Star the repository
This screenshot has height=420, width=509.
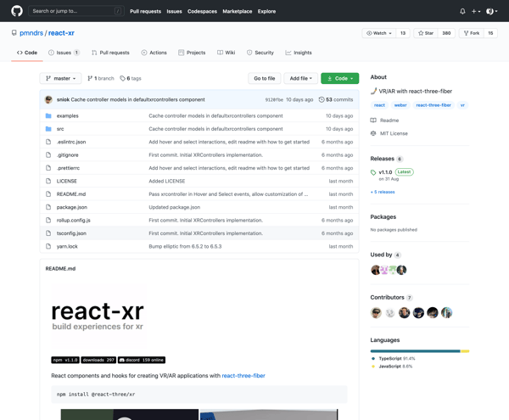click(x=426, y=33)
